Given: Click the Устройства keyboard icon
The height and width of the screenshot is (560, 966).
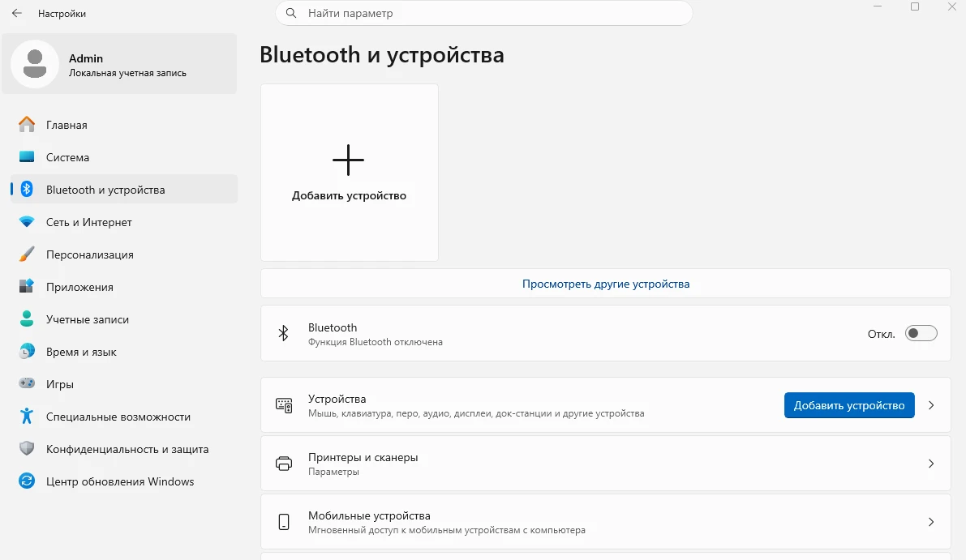Looking at the screenshot, I should pos(283,405).
